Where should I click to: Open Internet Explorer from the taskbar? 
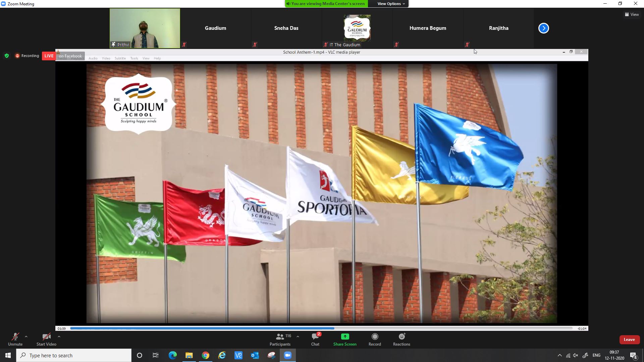222,355
